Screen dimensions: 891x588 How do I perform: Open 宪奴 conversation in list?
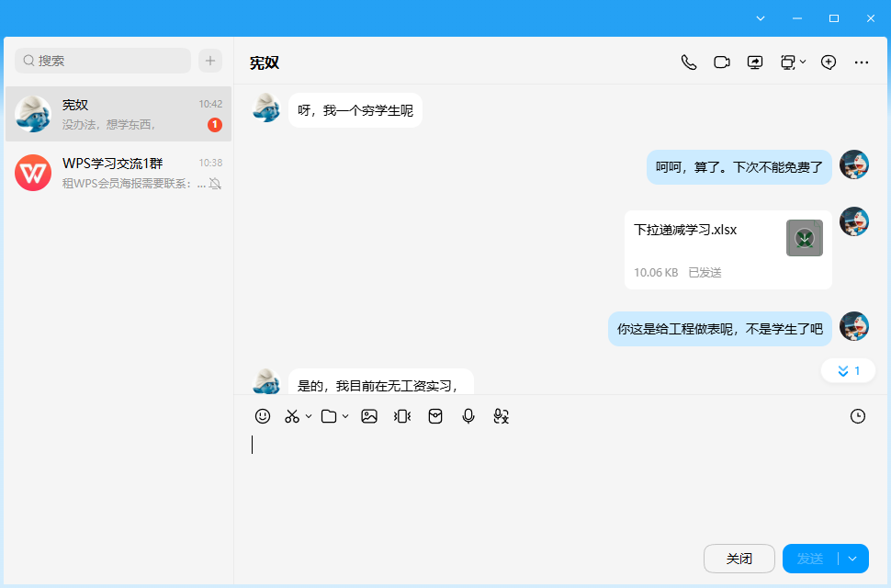tap(118, 114)
